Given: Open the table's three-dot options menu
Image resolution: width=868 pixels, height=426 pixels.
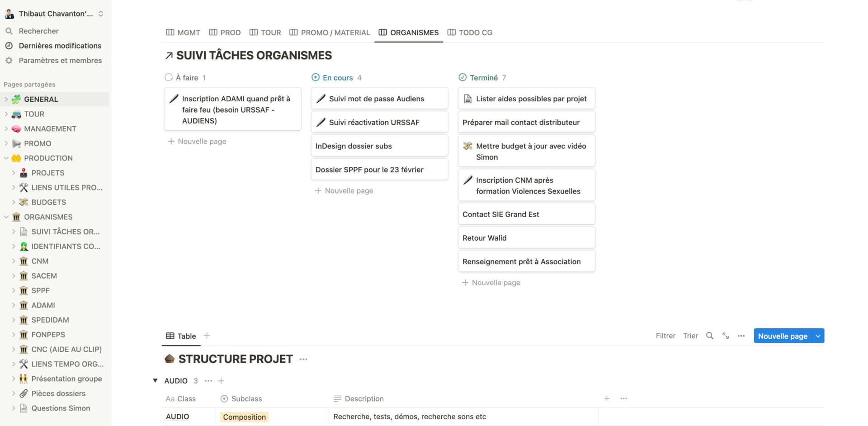Looking at the screenshot, I should [741, 336].
